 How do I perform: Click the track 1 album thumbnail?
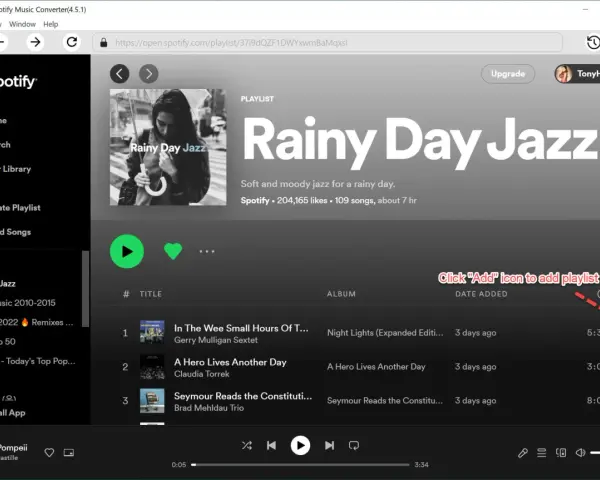tap(152, 332)
